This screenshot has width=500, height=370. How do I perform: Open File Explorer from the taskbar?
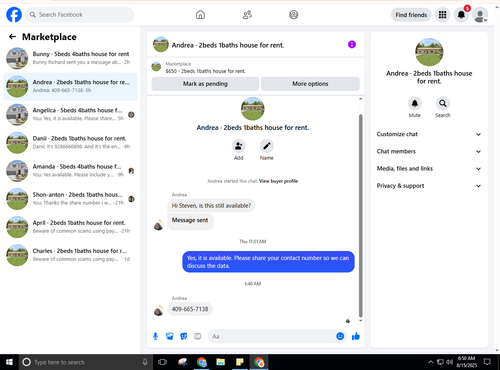(220, 362)
